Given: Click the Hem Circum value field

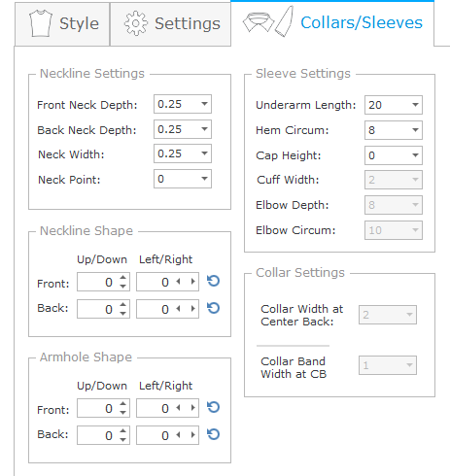Looking at the screenshot, I should pos(394,130).
